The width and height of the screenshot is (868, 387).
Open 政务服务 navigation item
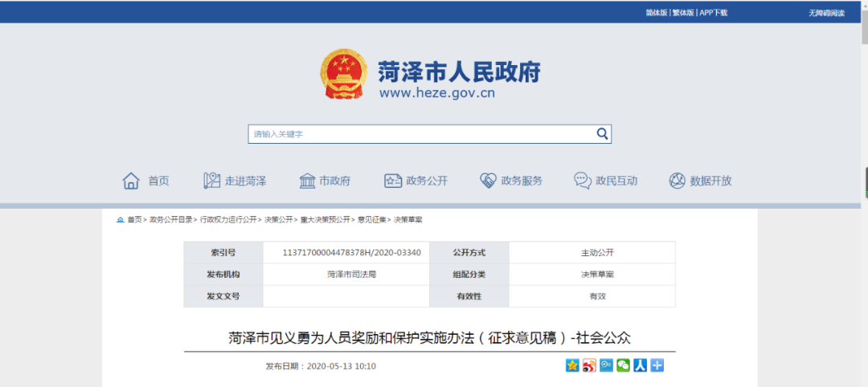511,181
